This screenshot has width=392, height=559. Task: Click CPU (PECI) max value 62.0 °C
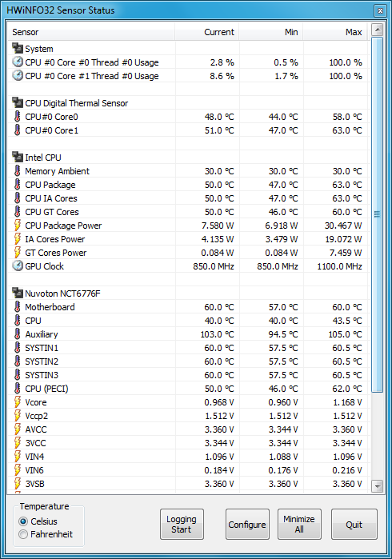tap(347, 389)
